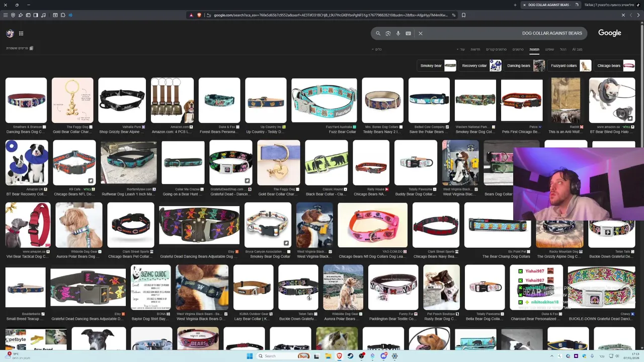Go to the Google logo homepage
This screenshot has height=362, width=644.
pos(609,33)
